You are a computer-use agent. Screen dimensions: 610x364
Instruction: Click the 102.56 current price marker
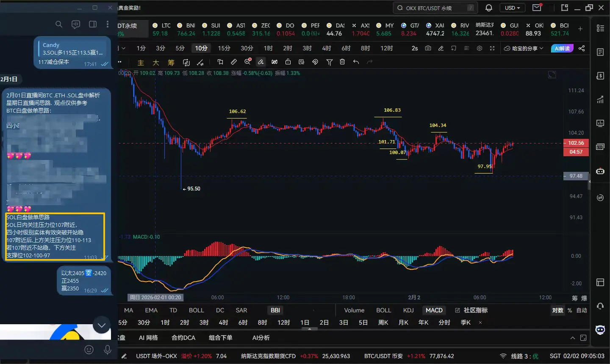point(576,143)
